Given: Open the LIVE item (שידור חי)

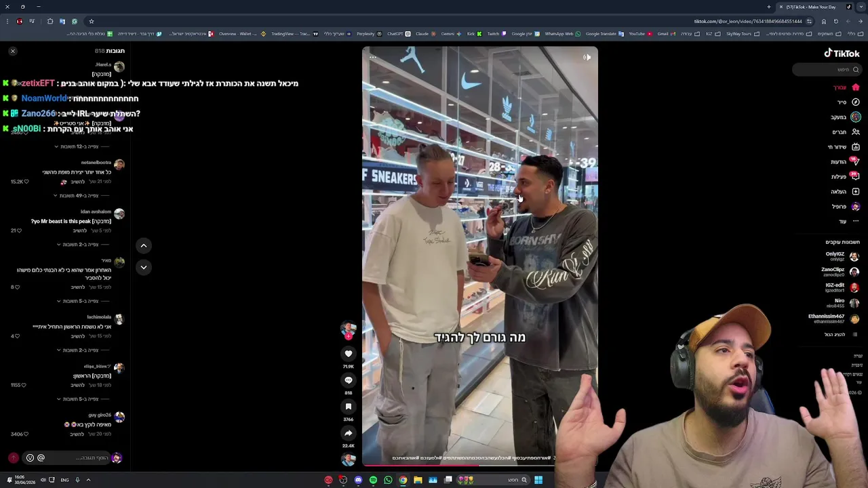Looking at the screenshot, I should click(844, 147).
